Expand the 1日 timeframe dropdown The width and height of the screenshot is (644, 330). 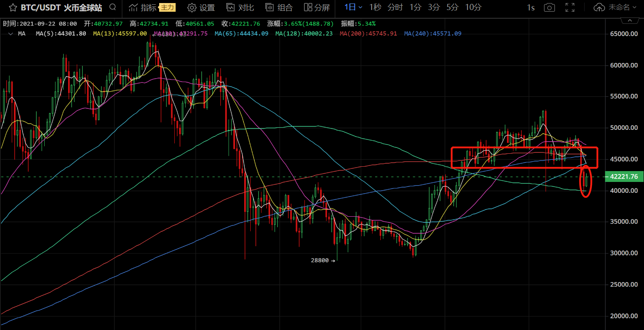(x=353, y=7)
